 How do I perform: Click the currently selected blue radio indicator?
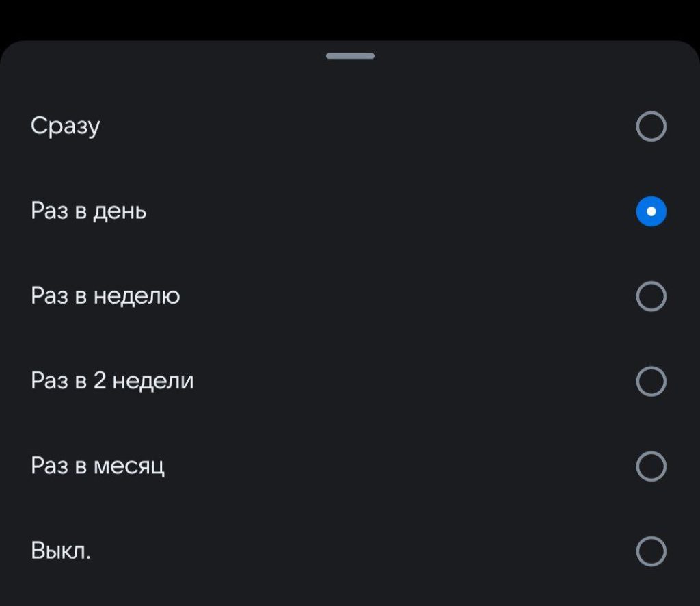click(x=650, y=211)
